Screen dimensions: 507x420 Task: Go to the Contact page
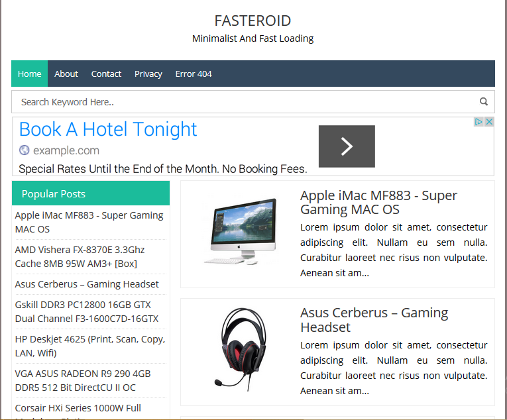pyautogui.click(x=106, y=74)
